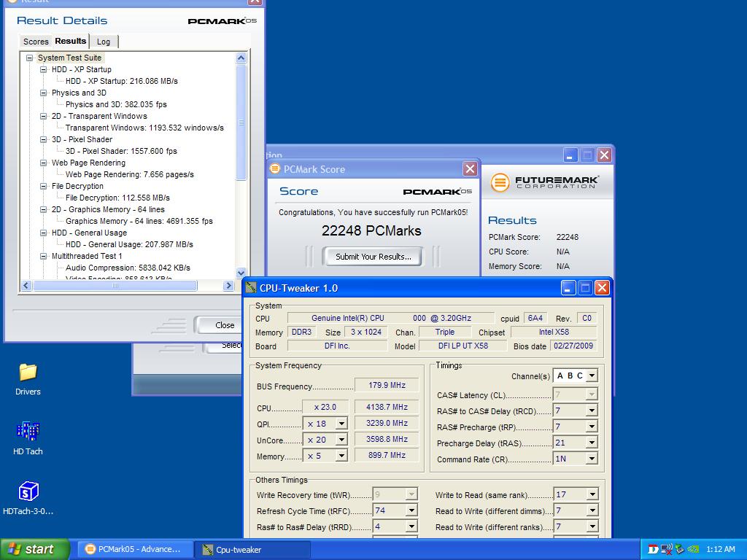Open the Log tab

[104, 42]
